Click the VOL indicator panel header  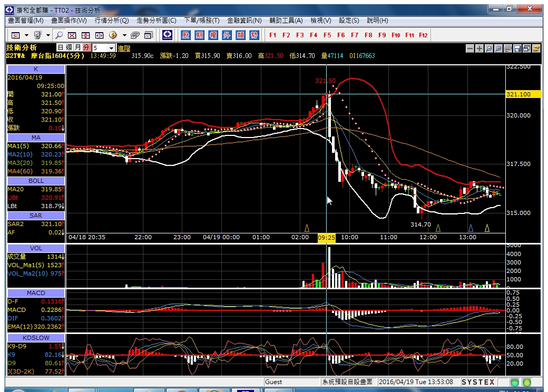36,248
